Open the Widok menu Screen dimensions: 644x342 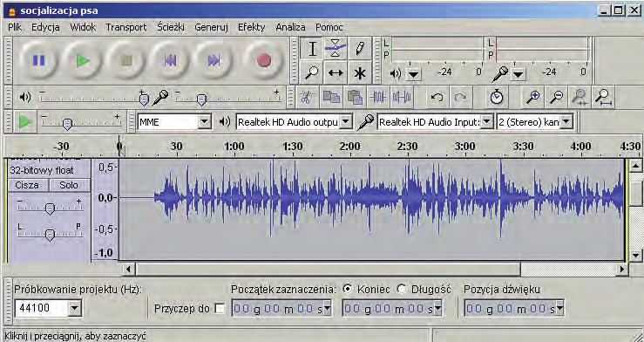click(x=83, y=27)
